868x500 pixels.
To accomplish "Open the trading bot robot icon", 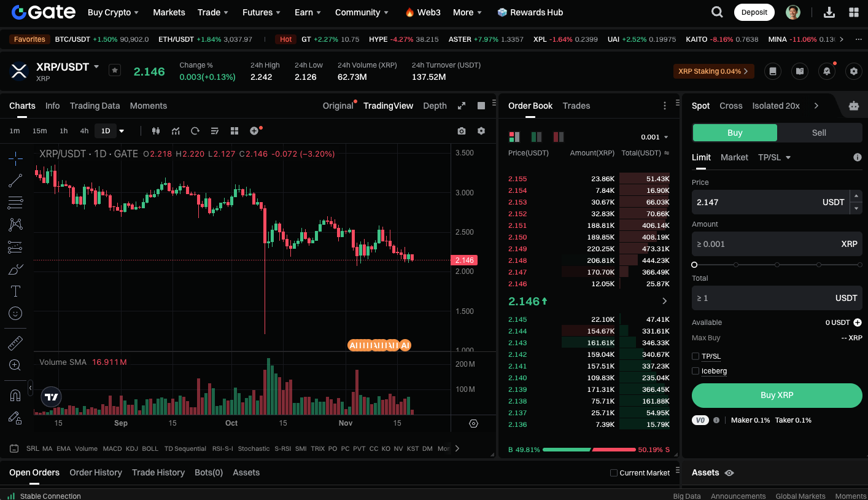I will pos(853,106).
